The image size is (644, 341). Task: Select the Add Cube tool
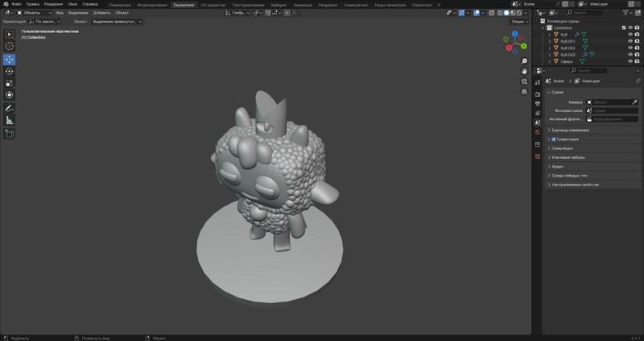(10, 134)
